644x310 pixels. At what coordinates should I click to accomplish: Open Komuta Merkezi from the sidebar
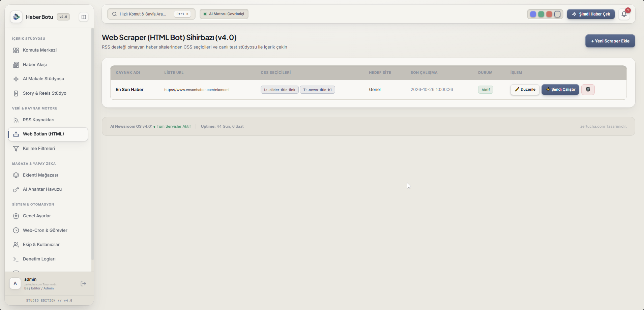coord(48,50)
